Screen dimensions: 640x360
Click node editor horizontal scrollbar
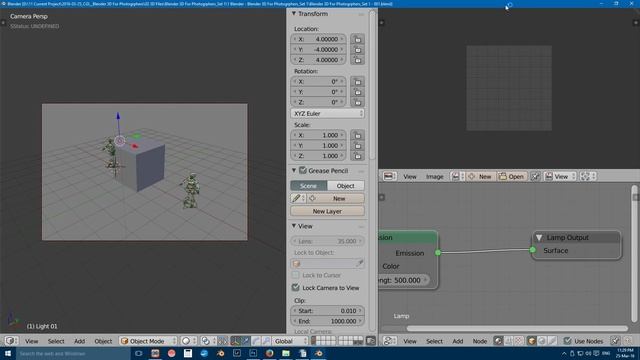[x=517, y=328]
